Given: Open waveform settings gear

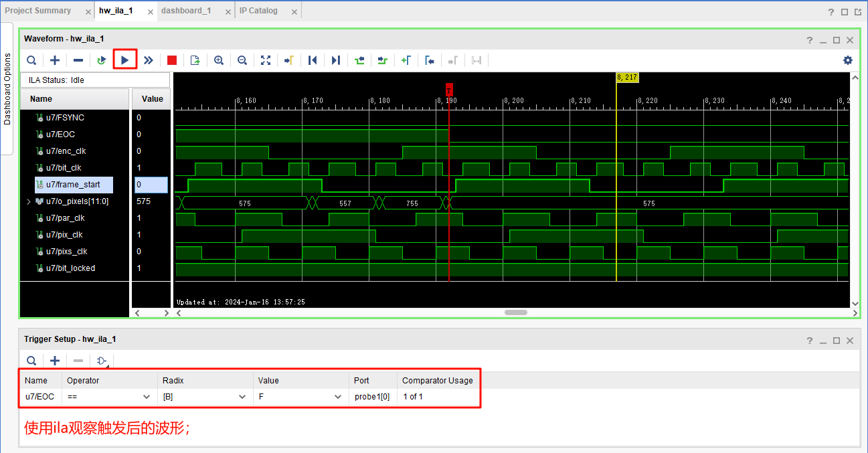Looking at the screenshot, I should point(848,60).
